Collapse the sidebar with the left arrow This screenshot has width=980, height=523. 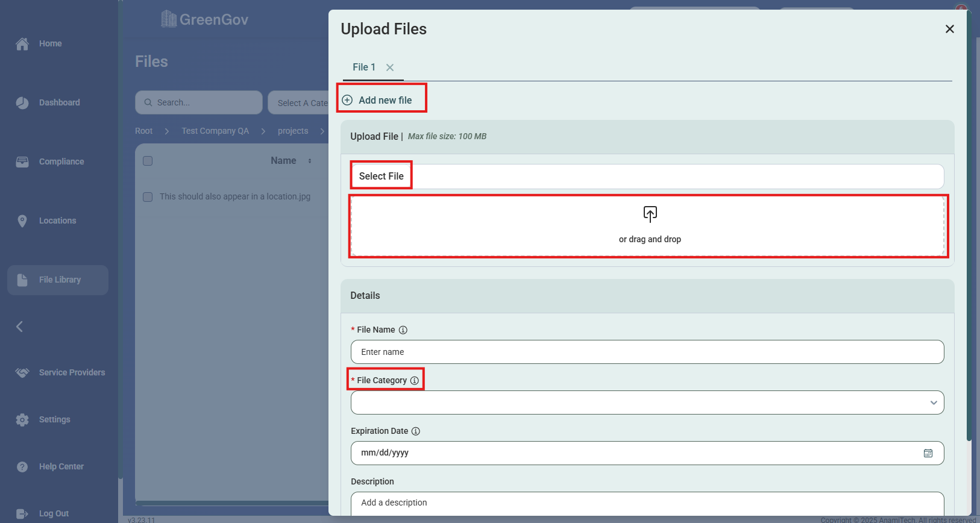click(x=20, y=327)
